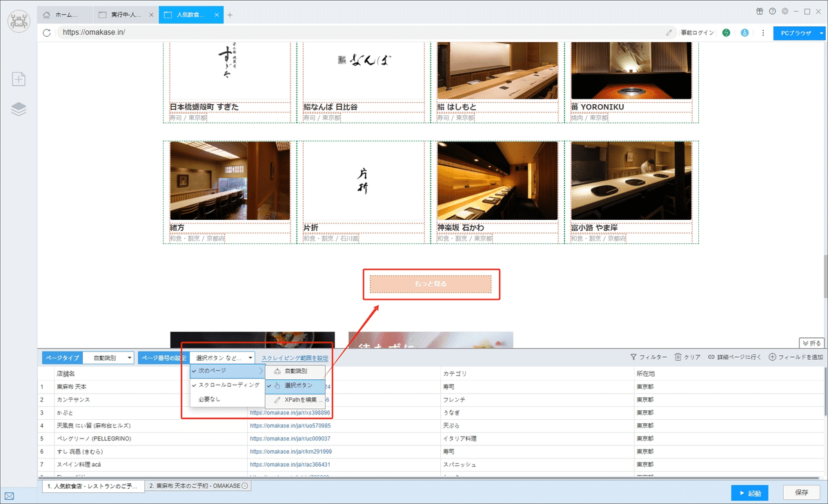This screenshot has height=504, width=828.
Task: Choose 選択ボタン in the submenu
Action: click(x=295, y=385)
